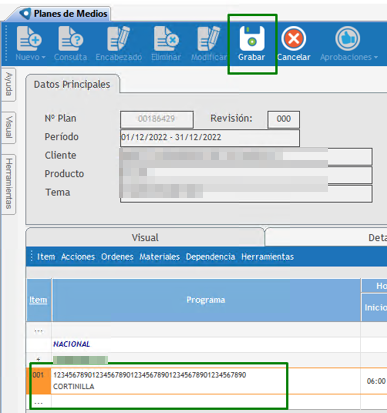The width and height of the screenshot is (387, 413).
Task: Click the Programa column header
Action: coord(206,300)
